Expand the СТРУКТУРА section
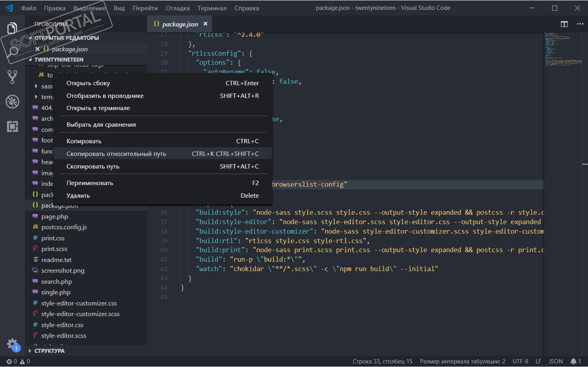The height and width of the screenshot is (367, 588). pyautogui.click(x=48, y=350)
